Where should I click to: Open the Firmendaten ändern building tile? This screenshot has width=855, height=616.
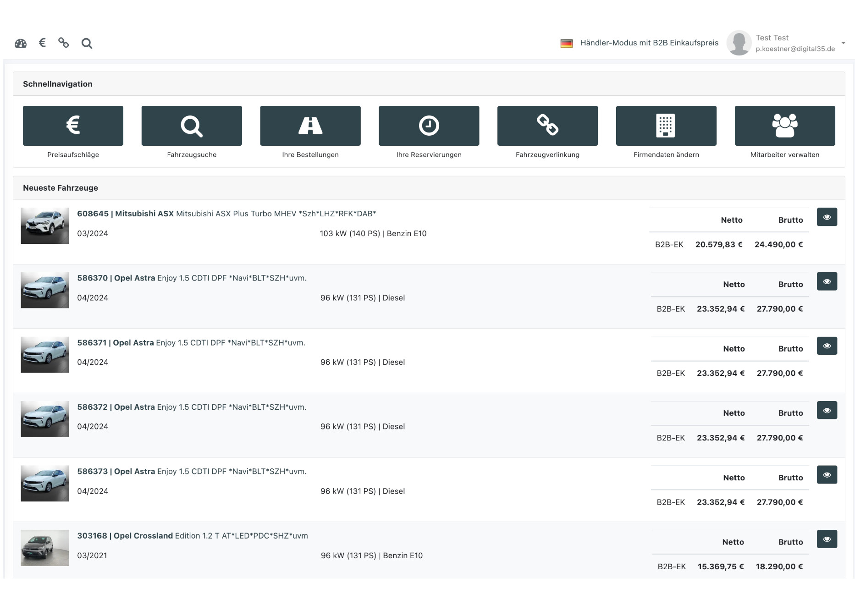coord(666,126)
